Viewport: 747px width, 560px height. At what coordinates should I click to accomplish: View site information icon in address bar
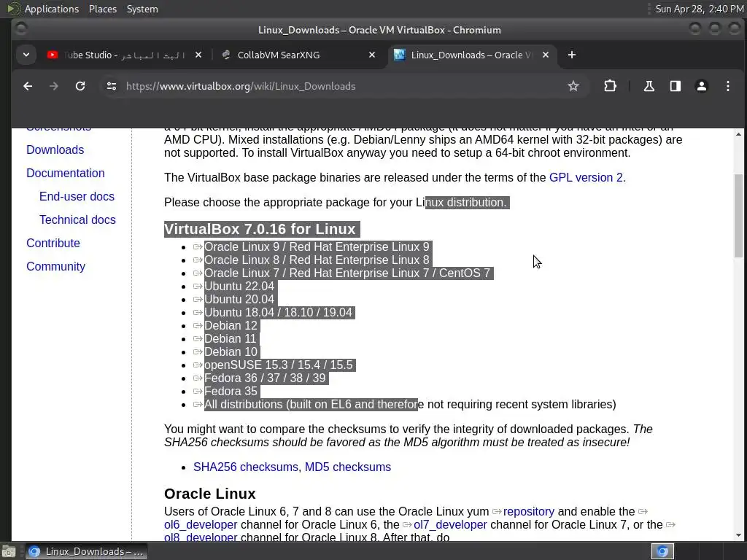(112, 86)
